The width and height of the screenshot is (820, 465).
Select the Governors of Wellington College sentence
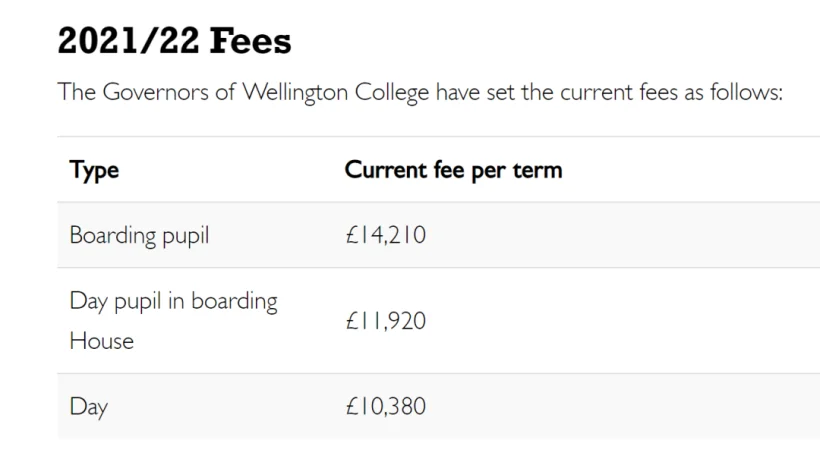pos(420,93)
